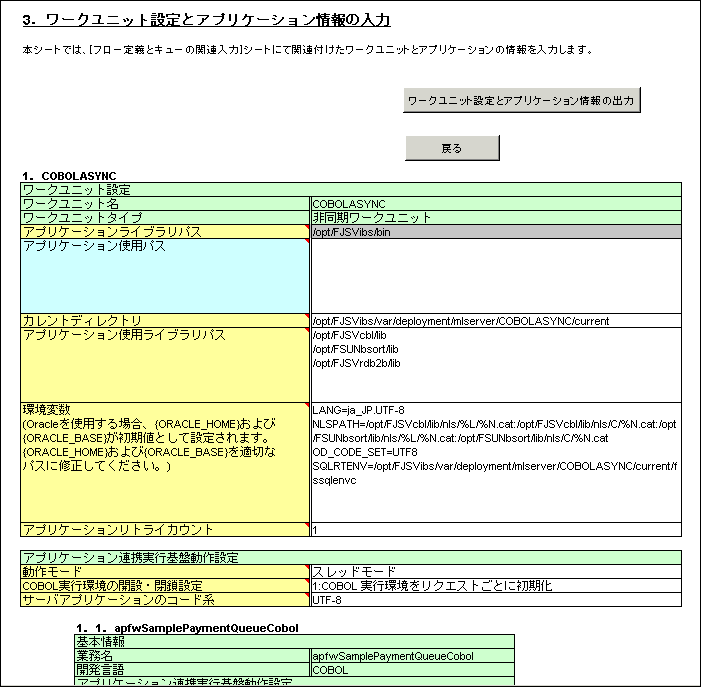Click the SQLRTENV environment variable line
The image size is (701, 687).
point(494,473)
